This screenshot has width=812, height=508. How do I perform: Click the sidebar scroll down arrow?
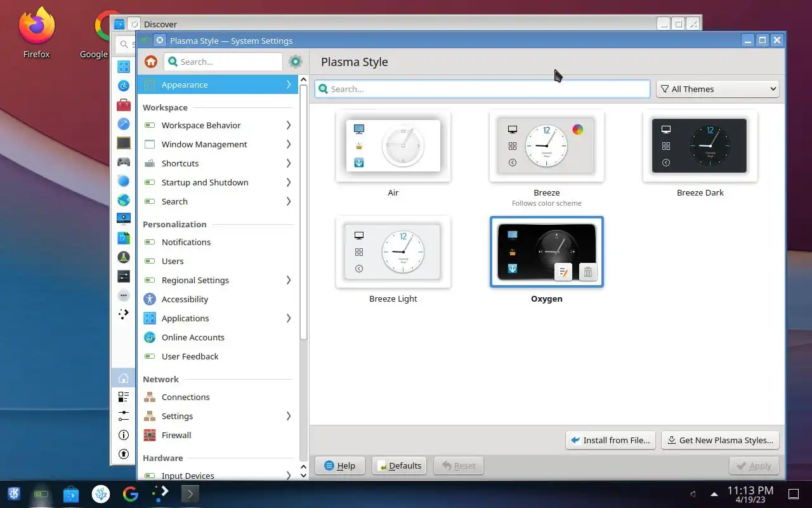pos(303,475)
